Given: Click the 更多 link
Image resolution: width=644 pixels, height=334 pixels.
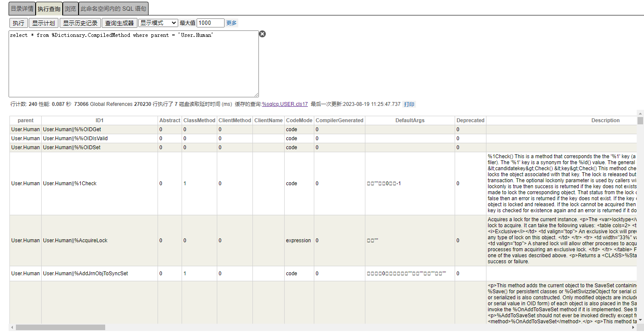Looking at the screenshot, I should coord(231,23).
